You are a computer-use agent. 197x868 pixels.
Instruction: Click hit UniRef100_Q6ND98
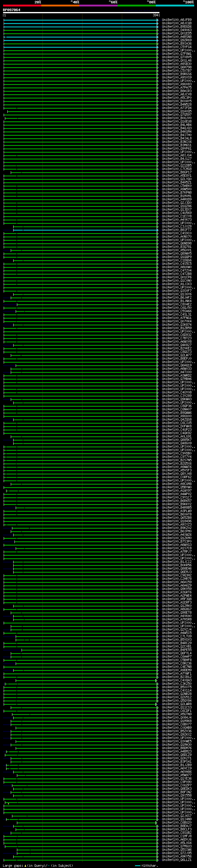click(x=176, y=243)
